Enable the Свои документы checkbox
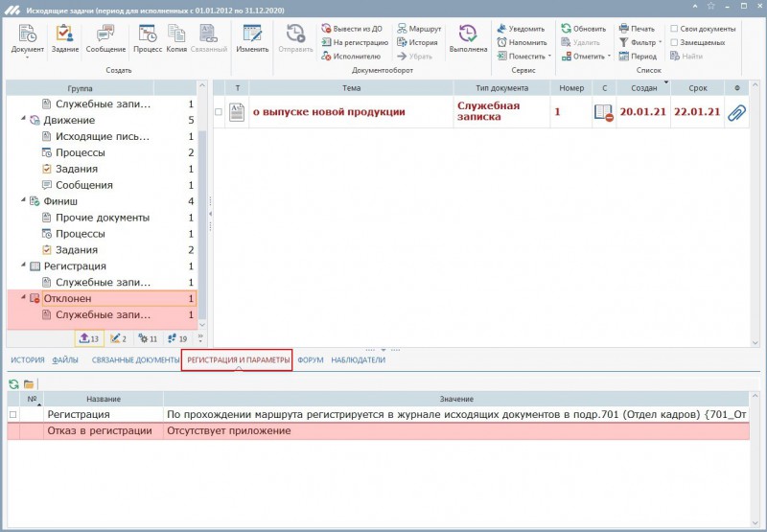 point(674,29)
